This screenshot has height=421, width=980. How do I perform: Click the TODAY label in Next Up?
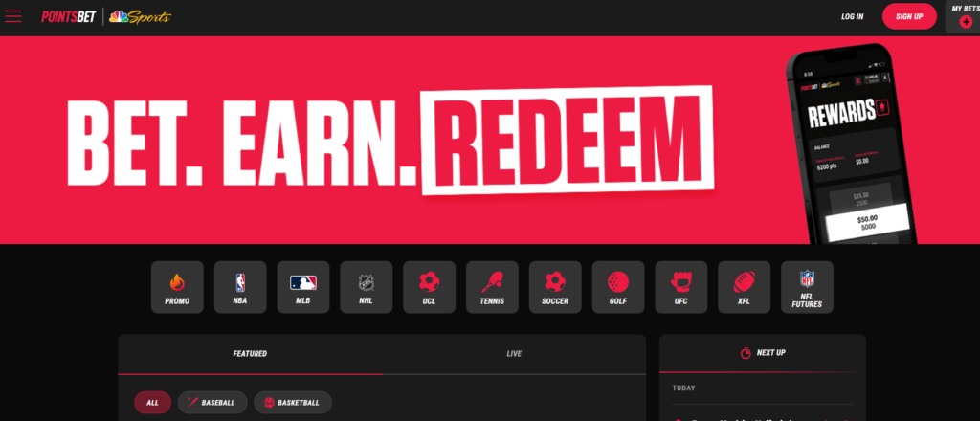pyautogui.click(x=683, y=388)
